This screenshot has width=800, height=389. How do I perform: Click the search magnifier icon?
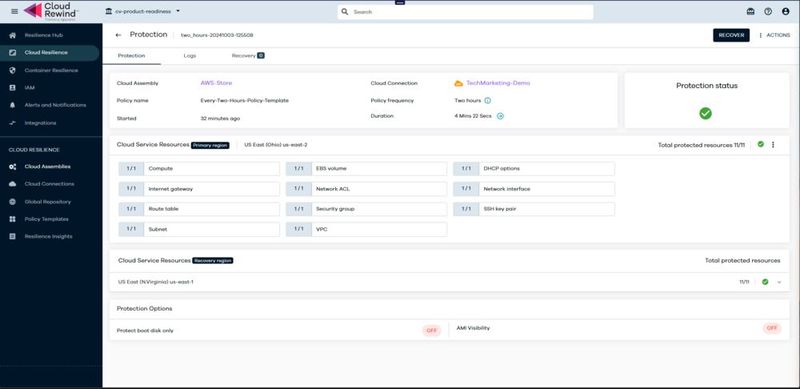pyautogui.click(x=345, y=11)
